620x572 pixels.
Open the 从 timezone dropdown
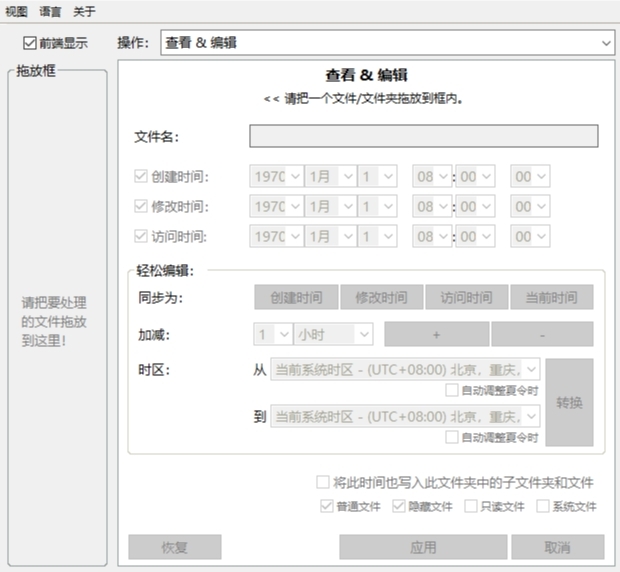click(405, 370)
